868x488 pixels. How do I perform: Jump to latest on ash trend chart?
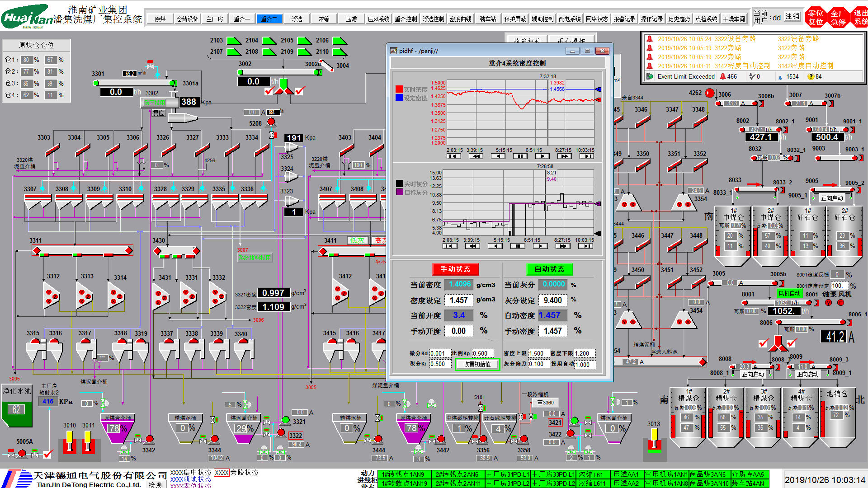click(585, 246)
